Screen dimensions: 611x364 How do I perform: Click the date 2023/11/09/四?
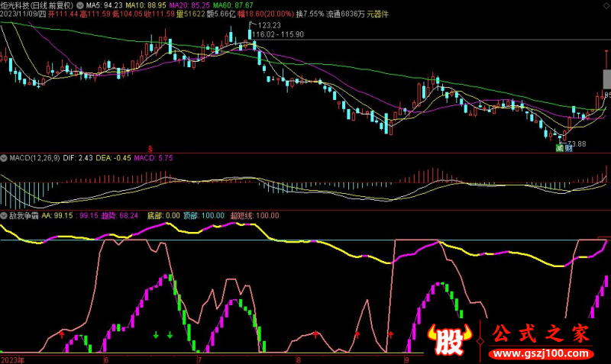click(x=23, y=14)
